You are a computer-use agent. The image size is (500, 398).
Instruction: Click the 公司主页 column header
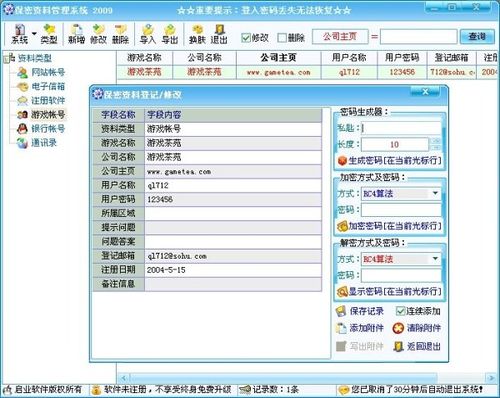coord(278,58)
